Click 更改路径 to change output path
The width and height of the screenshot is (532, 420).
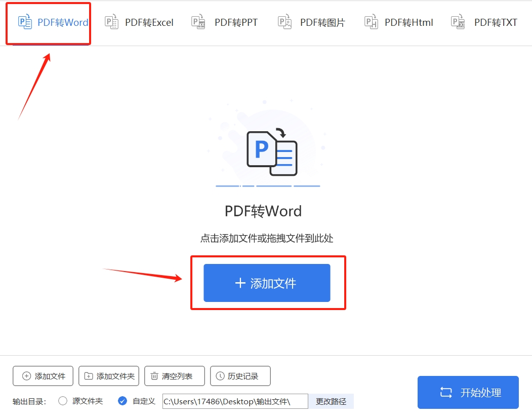tap(331, 401)
